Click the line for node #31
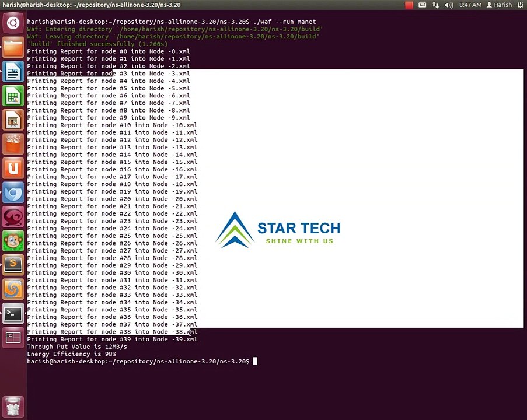Screen dimensions: 527x420 tap(112, 281)
